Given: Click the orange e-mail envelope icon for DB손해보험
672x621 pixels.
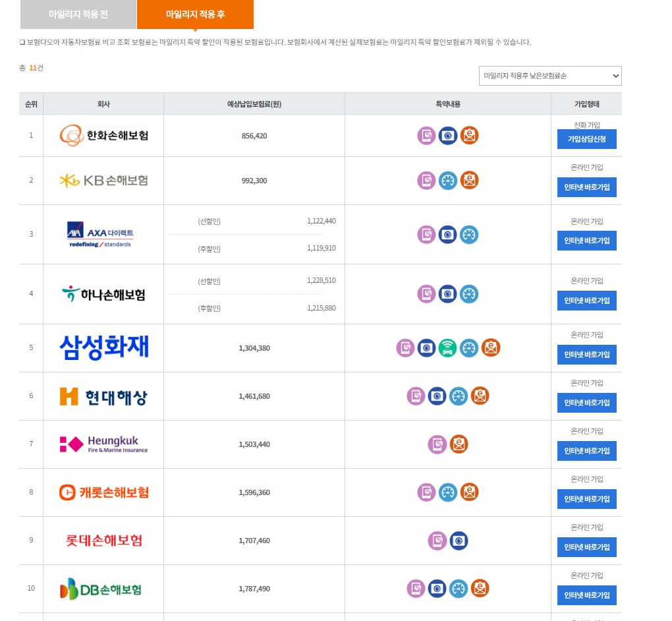Looking at the screenshot, I should pos(480,589).
